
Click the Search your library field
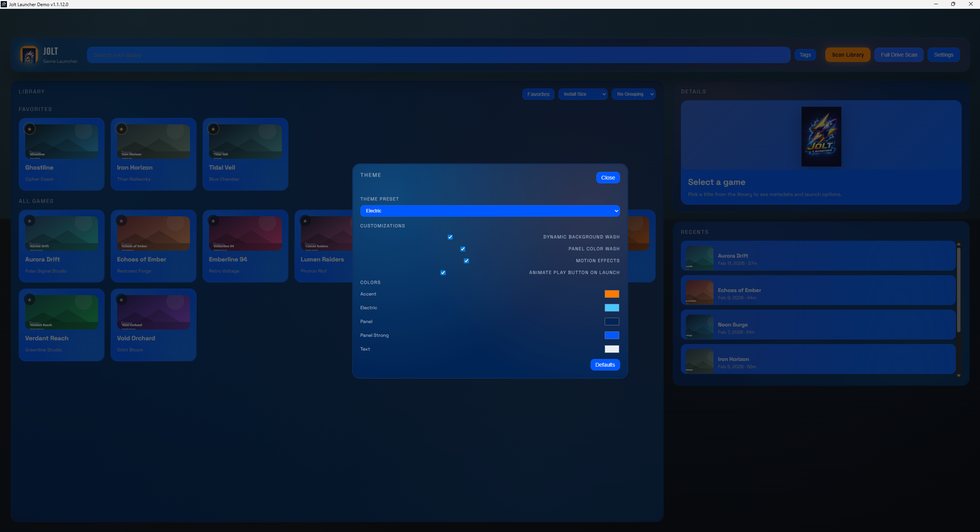438,55
